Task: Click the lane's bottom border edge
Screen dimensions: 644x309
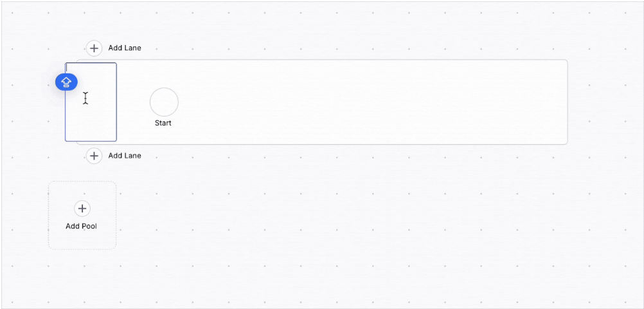Action: click(x=321, y=144)
